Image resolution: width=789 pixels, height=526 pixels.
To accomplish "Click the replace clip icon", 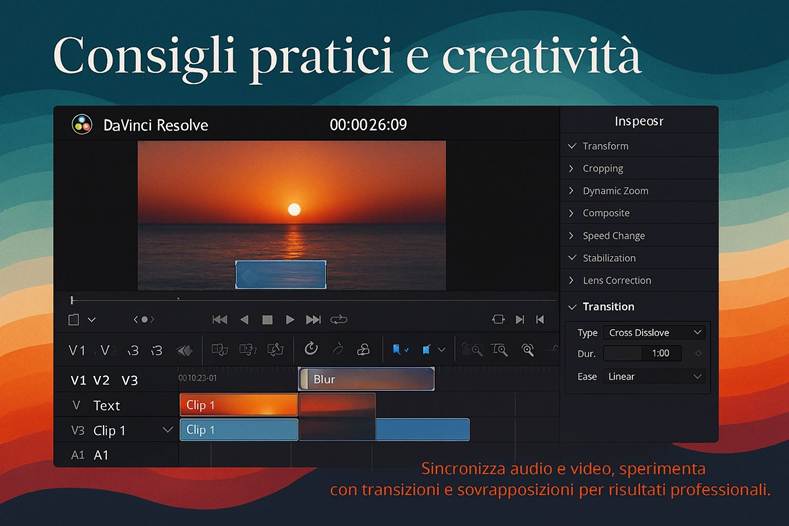I will 275,349.
